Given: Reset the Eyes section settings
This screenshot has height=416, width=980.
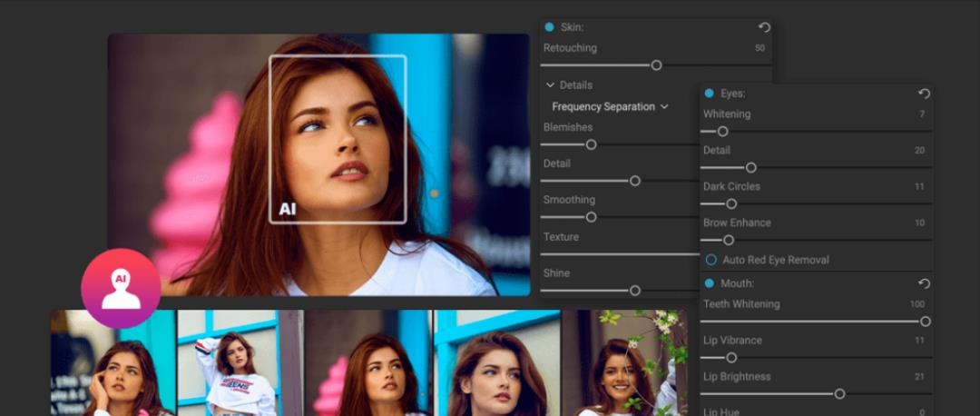Looking at the screenshot, I should tap(925, 94).
